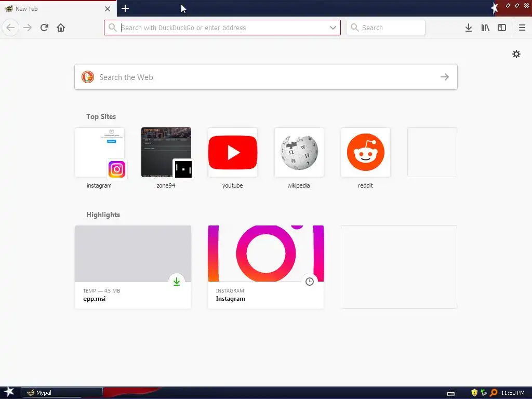
Task: Select the New Tab tab
Action: pyautogui.click(x=58, y=9)
